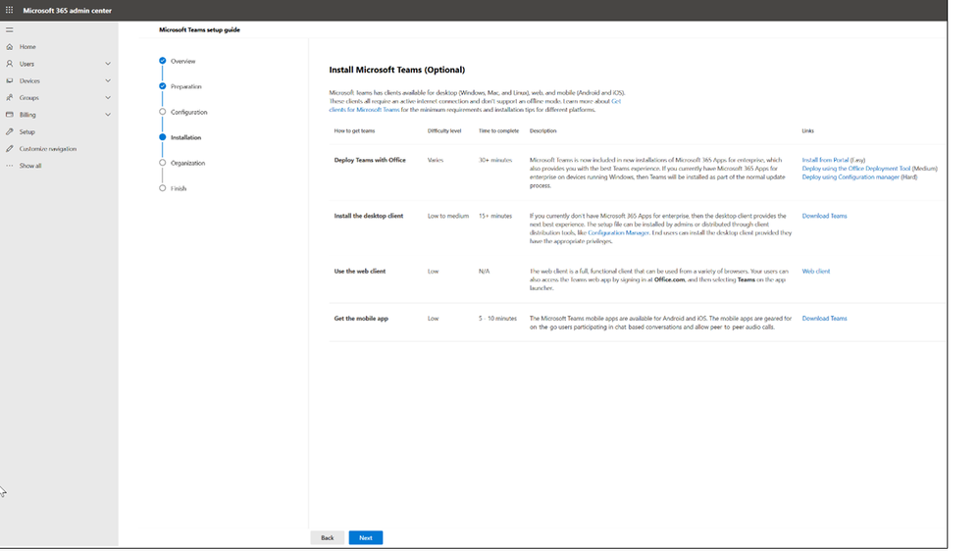Viewport: 980px width, 551px height.
Task: Open the app launcher waffle icon
Action: click(10, 10)
